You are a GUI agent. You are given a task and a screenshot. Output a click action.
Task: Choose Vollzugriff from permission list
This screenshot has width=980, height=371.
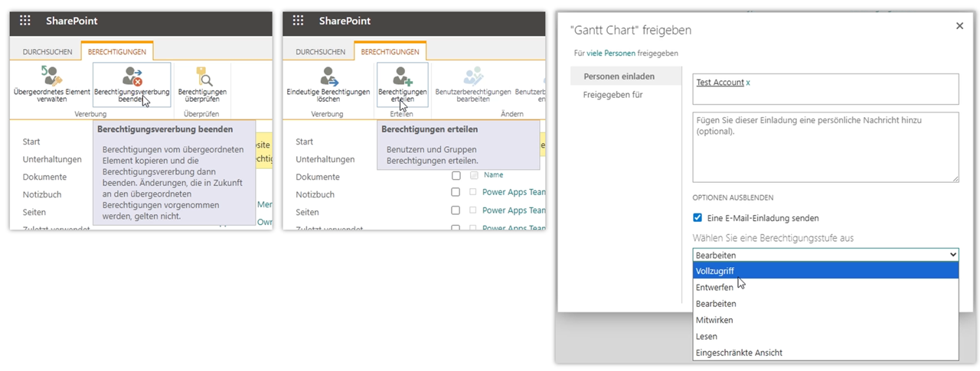point(825,271)
